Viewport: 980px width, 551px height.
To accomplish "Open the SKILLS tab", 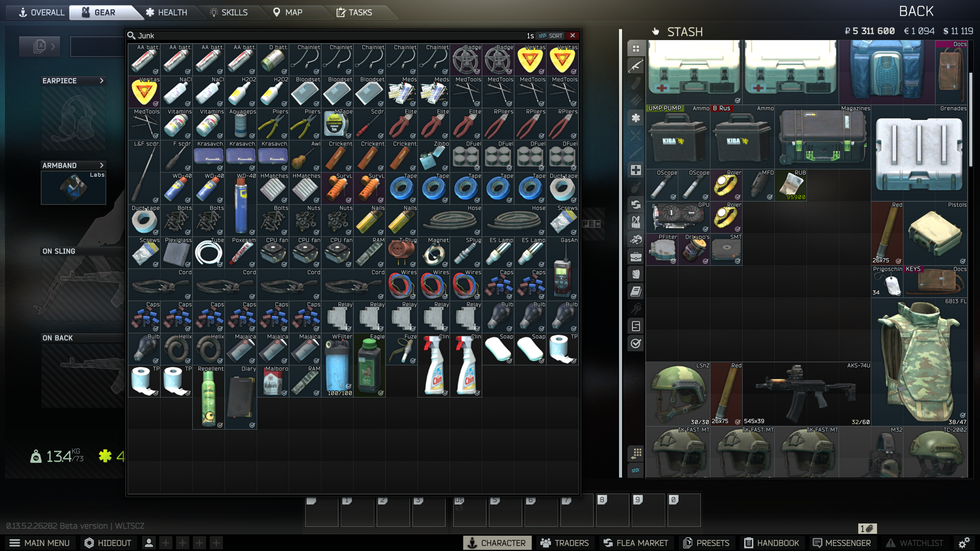I will [229, 12].
